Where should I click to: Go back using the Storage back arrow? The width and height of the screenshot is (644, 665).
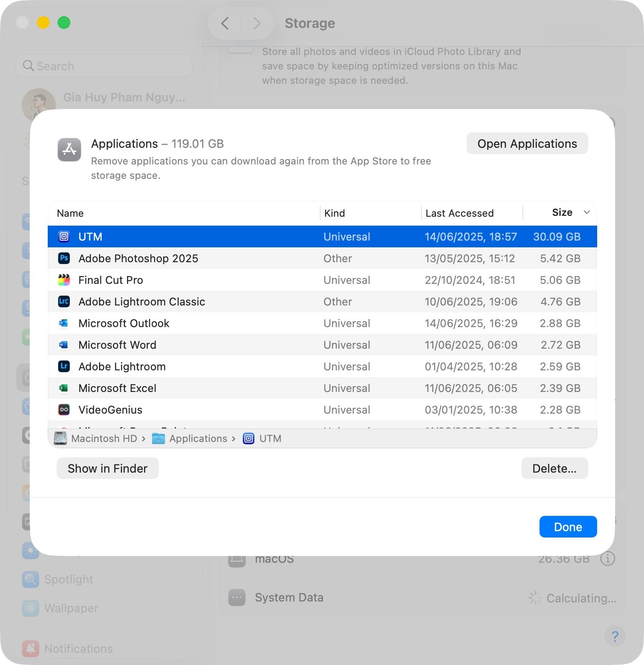tap(225, 23)
